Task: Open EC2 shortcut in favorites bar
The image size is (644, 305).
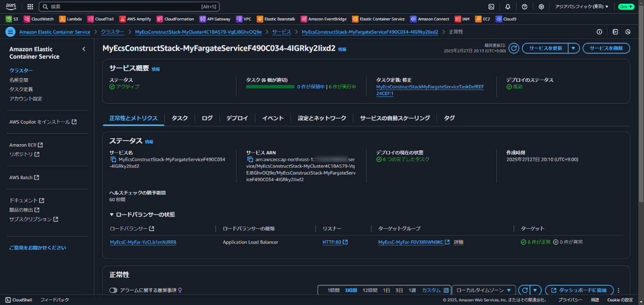Action: pos(483,19)
